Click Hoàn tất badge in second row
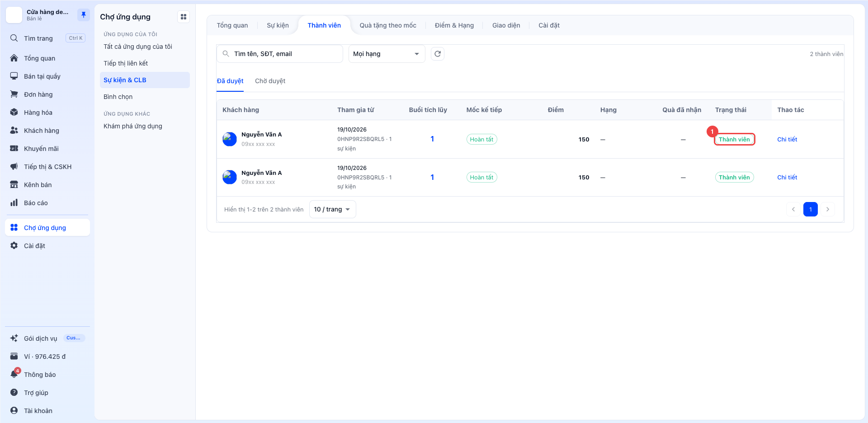The height and width of the screenshot is (423, 868). pos(481,177)
